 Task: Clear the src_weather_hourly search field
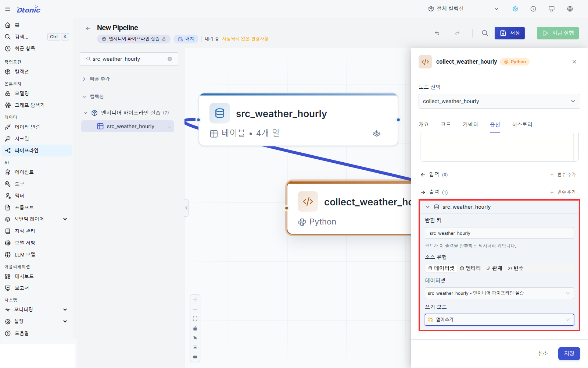click(x=170, y=59)
